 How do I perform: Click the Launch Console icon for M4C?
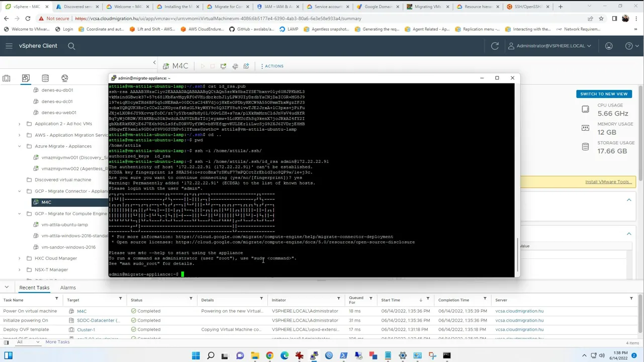pos(223,66)
